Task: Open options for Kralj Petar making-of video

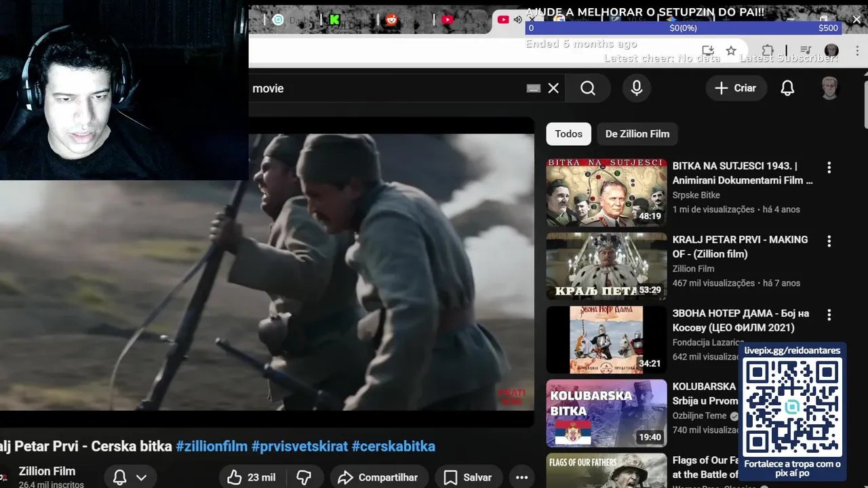Action: tap(829, 241)
